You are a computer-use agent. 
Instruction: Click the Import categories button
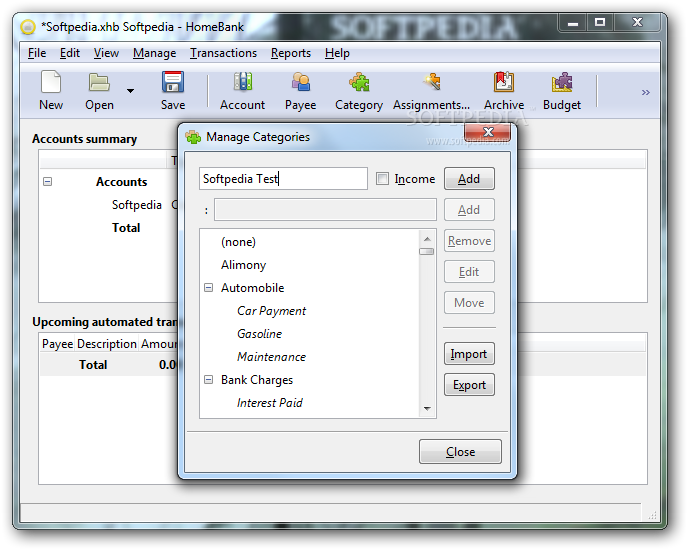[x=469, y=354]
